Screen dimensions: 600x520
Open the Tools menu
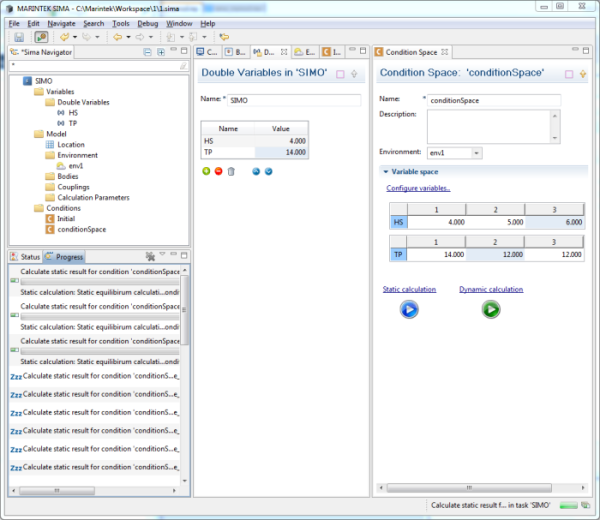120,23
